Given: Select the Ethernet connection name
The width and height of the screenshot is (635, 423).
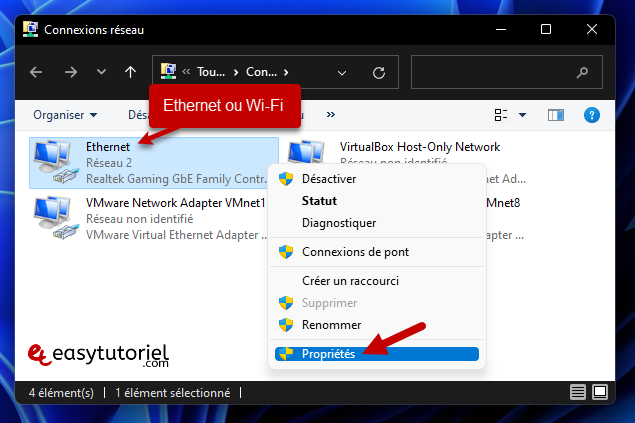Looking at the screenshot, I should [108, 147].
